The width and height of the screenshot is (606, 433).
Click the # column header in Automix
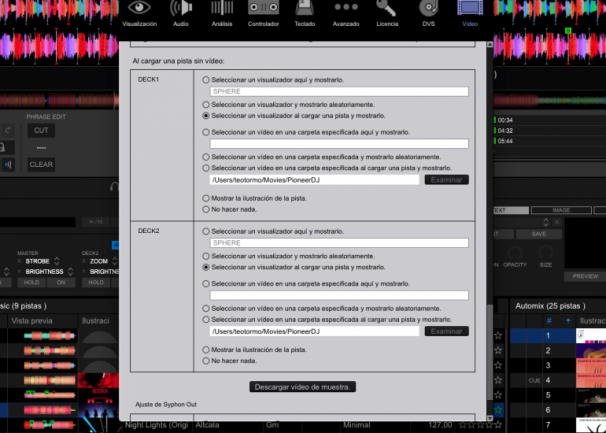(x=549, y=321)
